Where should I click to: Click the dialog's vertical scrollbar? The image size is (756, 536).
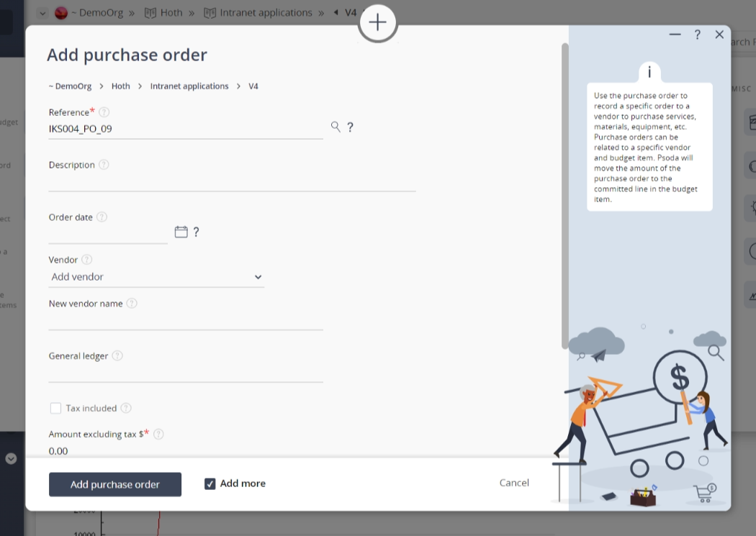point(564,194)
